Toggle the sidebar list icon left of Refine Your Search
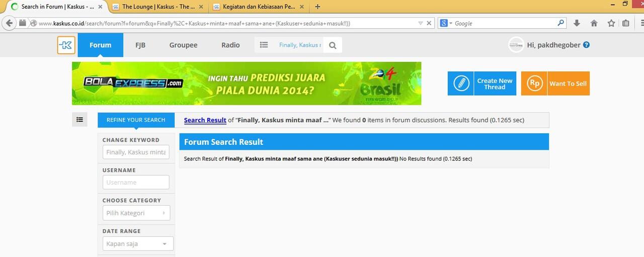The image size is (644, 257). (79, 119)
